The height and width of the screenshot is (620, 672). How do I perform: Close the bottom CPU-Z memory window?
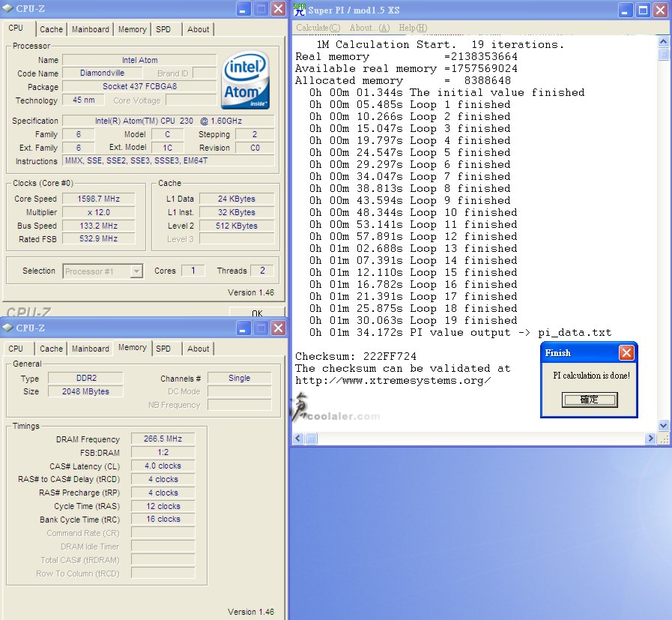pyautogui.click(x=278, y=328)
